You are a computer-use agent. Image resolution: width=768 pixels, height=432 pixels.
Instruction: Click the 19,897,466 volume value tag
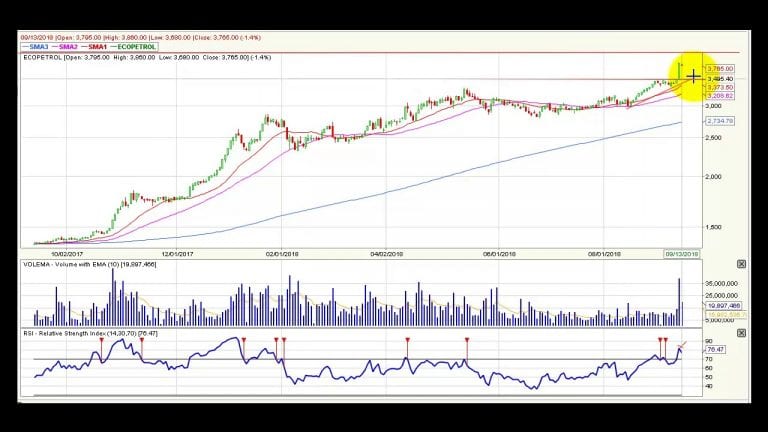[722, 306]
